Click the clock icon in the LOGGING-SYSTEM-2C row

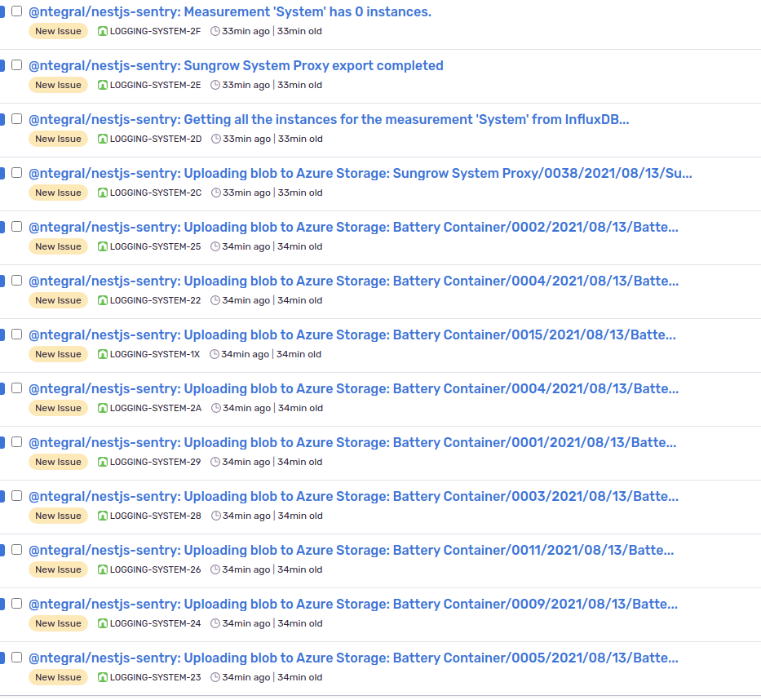(216, 193)
